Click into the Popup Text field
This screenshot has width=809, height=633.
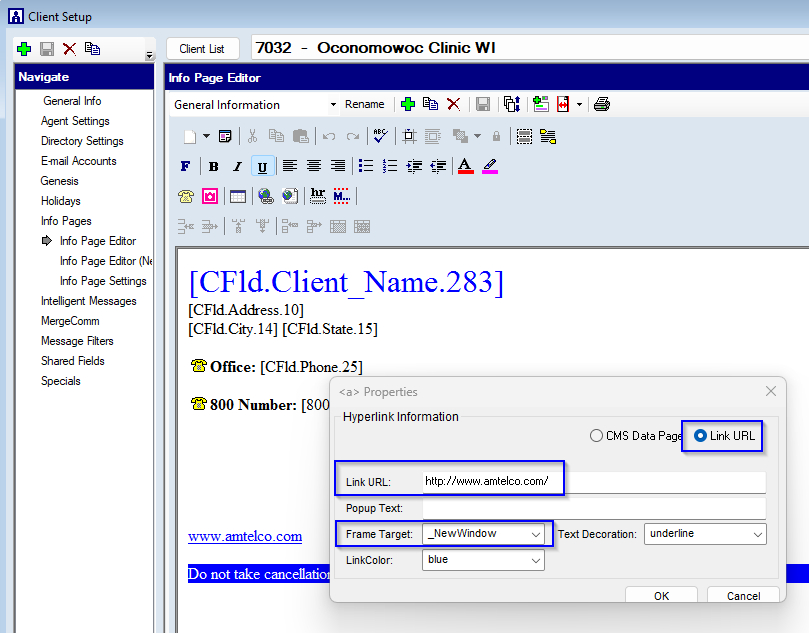(594, 508)
